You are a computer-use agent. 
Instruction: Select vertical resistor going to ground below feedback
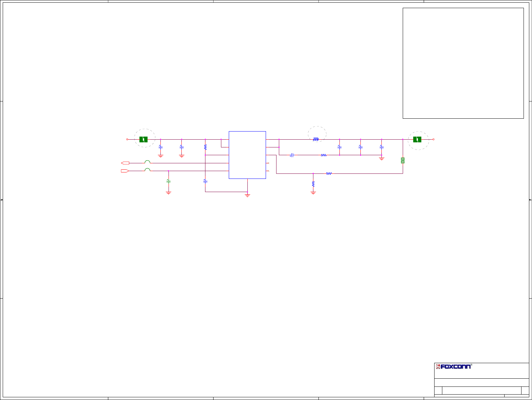point(313,184)
